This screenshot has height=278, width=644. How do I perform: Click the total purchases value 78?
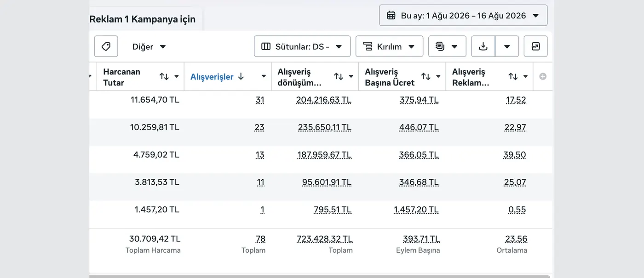click(260, 239)
